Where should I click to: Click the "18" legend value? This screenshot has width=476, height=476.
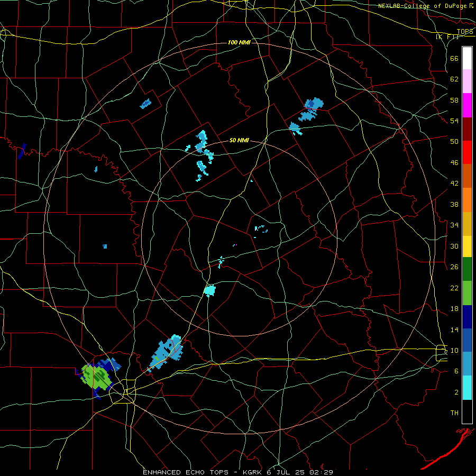click(x=454, y=309)
